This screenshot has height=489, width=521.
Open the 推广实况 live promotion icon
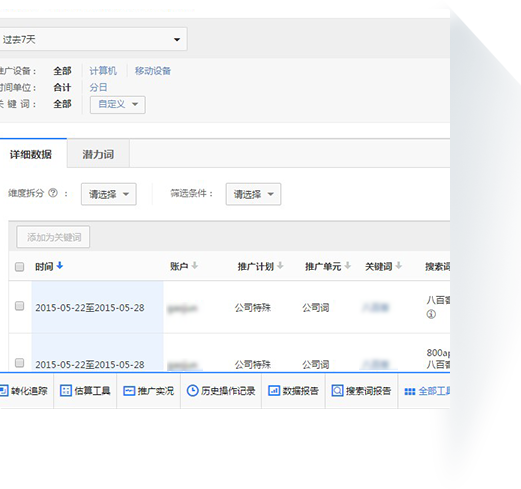(x=129, y=391)
